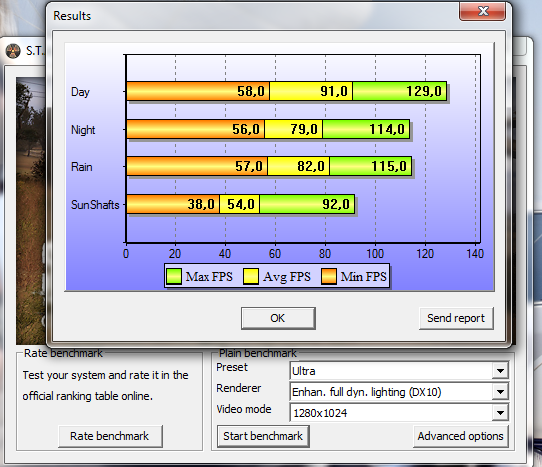
Task: Click the Day average value 91,0
Action: tap(334, 91)
